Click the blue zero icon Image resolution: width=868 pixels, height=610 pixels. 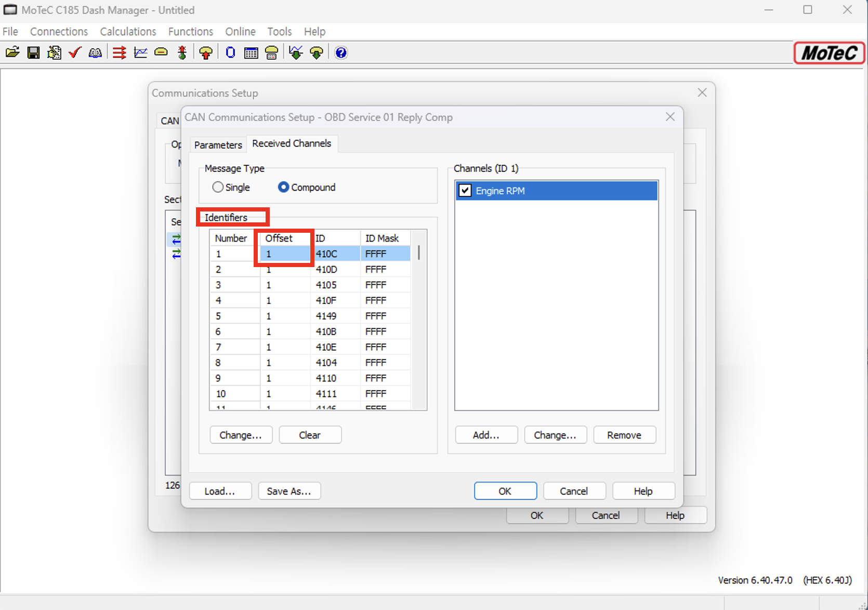point(230,52)
